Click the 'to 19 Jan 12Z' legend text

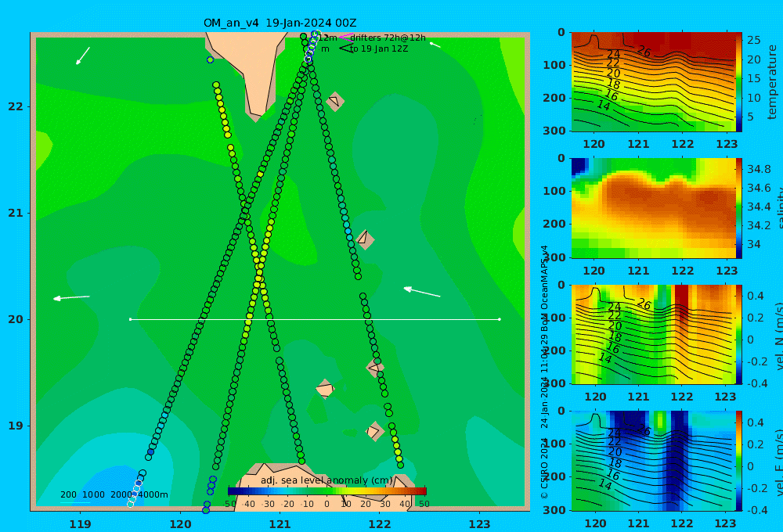point(378,49)
